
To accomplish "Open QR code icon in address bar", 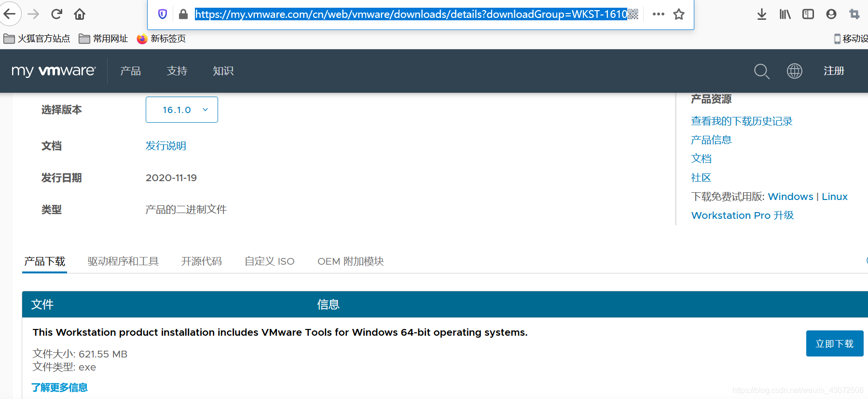I will [x=633, y=14].
